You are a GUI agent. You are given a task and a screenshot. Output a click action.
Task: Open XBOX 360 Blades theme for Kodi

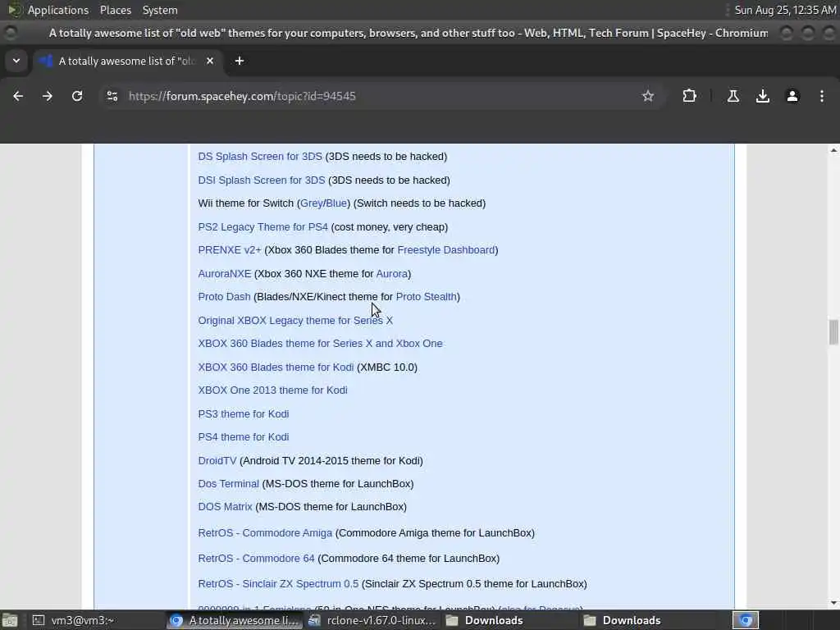276,367
